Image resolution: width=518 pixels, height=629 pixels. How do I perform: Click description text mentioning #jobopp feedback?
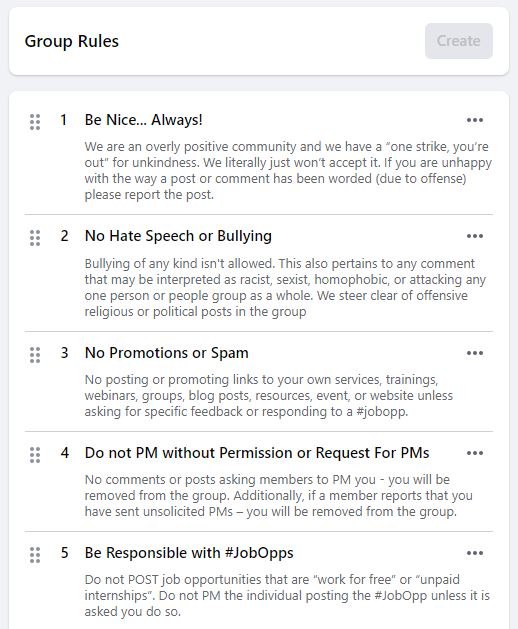tap(268, 396)
